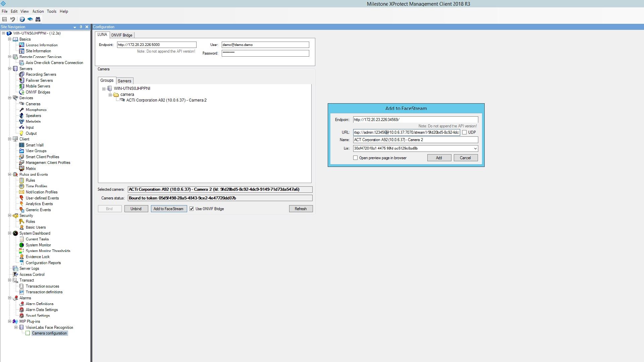Click the FaceStream Endpoint input field

pos(416,120)
